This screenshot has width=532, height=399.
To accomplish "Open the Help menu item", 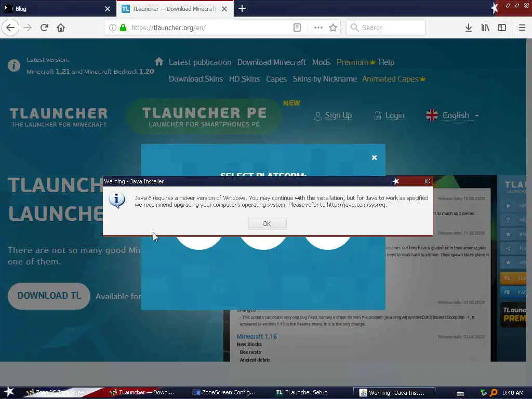I will tap(387, 62).
